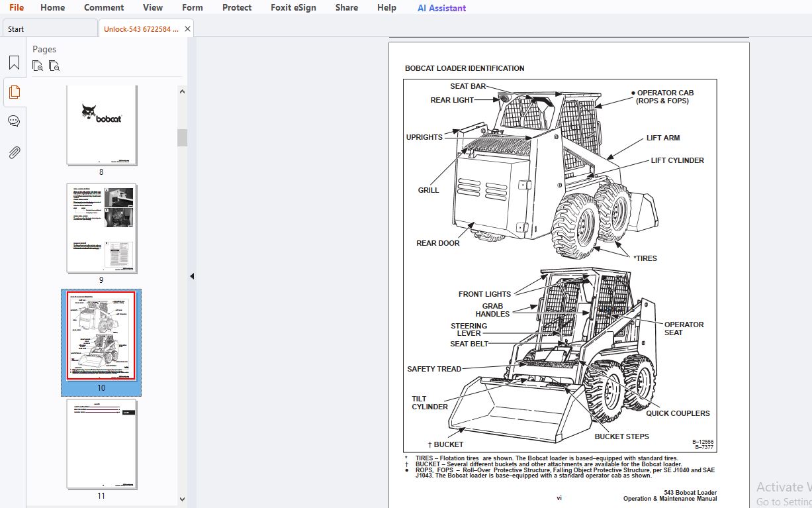Open the Form ribbon tab
The image size is (812, 508).
193,8
